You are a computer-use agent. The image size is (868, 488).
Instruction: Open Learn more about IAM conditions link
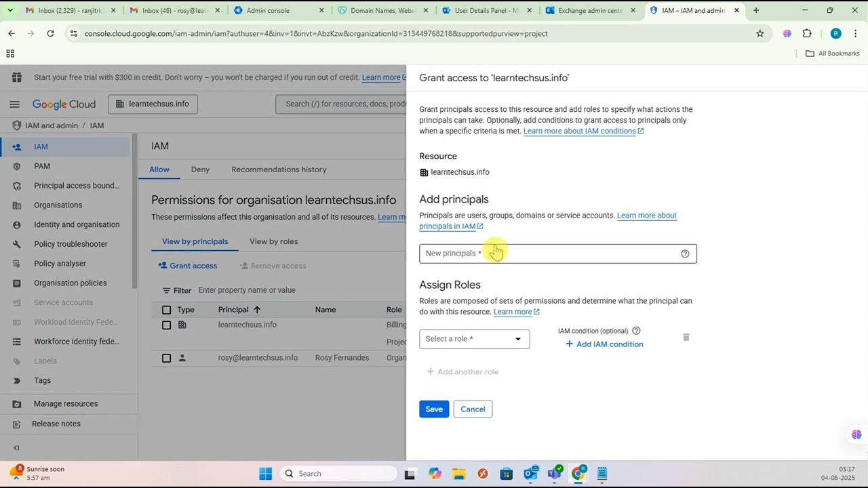point(583,131)
